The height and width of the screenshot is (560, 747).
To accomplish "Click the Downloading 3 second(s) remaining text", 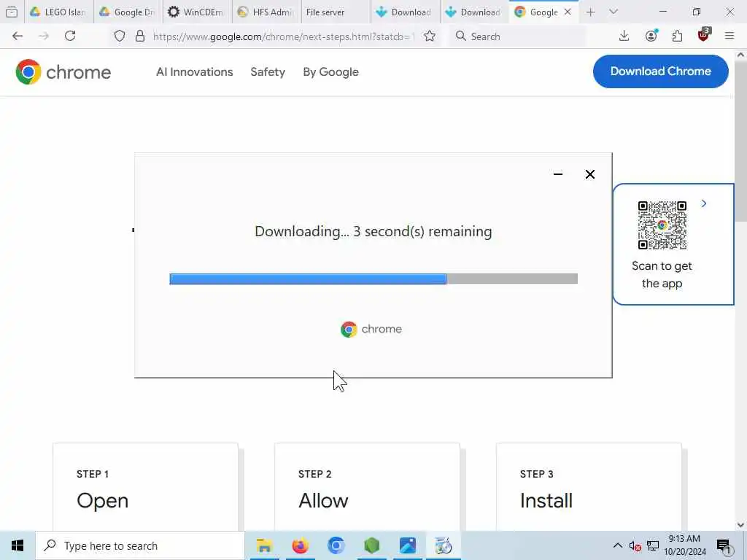I will pos(373,231).
